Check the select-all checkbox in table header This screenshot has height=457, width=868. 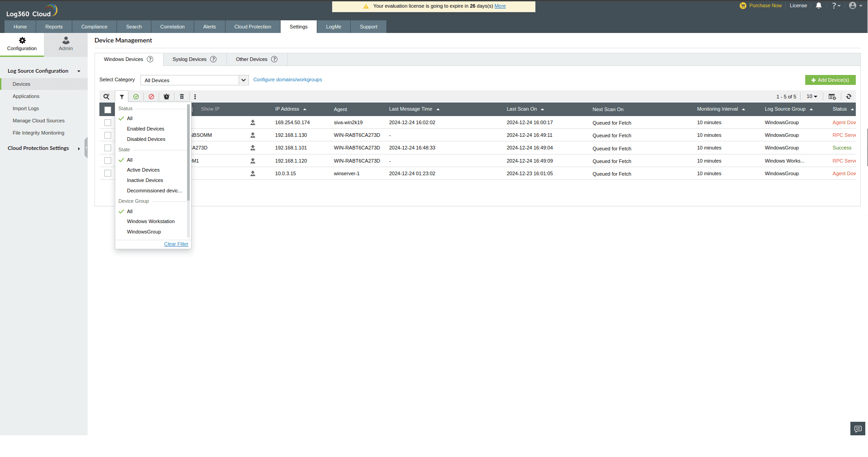tap(108, 109)
